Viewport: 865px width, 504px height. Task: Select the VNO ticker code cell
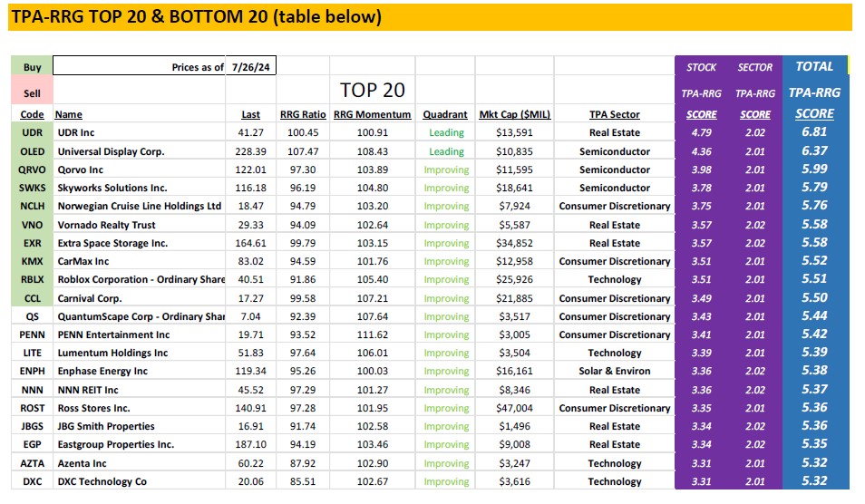point(32,225)
